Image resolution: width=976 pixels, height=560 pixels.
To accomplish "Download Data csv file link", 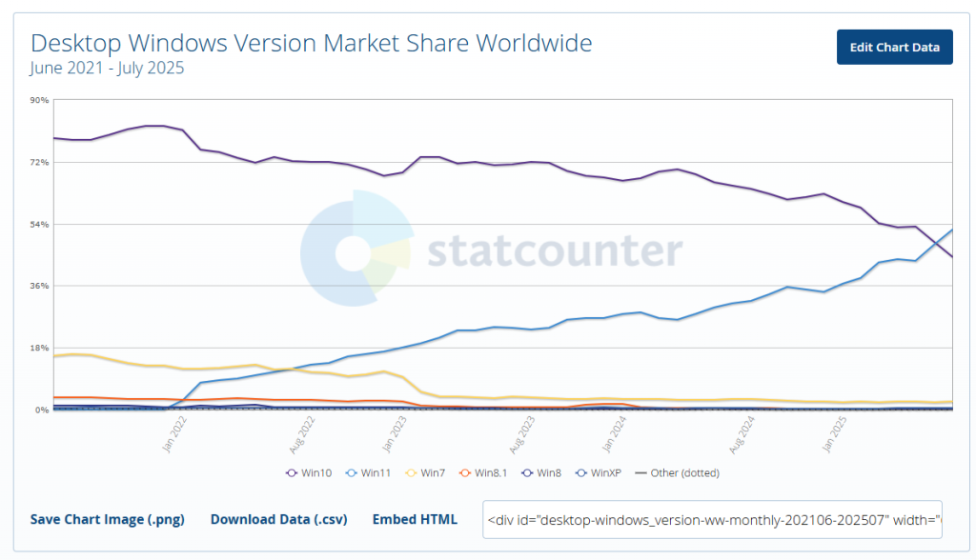I will click(279, 519).
